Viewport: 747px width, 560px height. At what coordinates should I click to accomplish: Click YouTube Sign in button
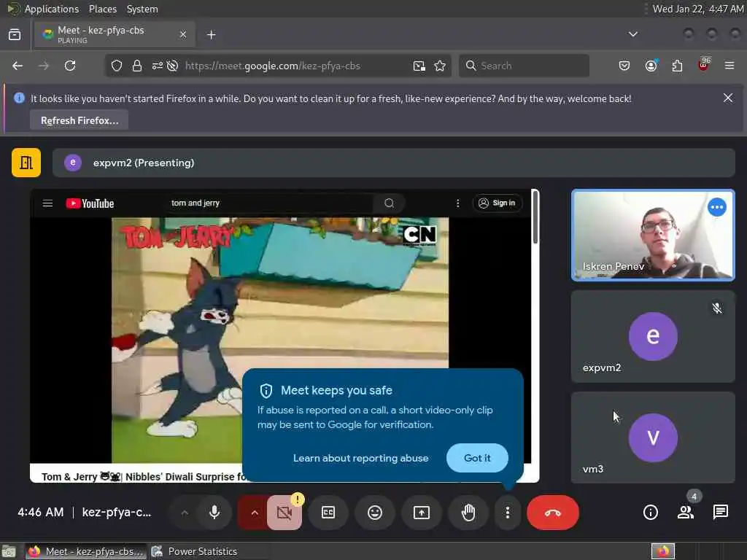(497, 203)
